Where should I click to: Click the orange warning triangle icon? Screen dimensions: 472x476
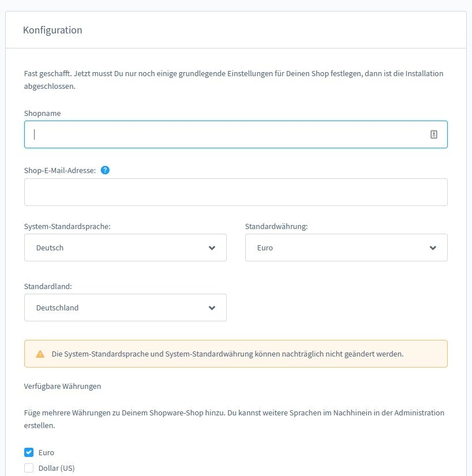(40, 354)
